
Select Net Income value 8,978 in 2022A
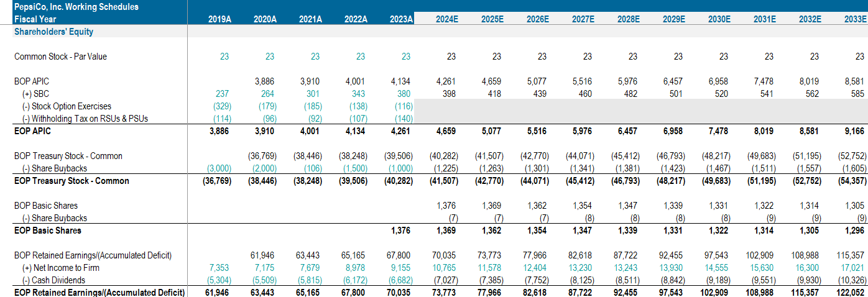click(357, 268)
